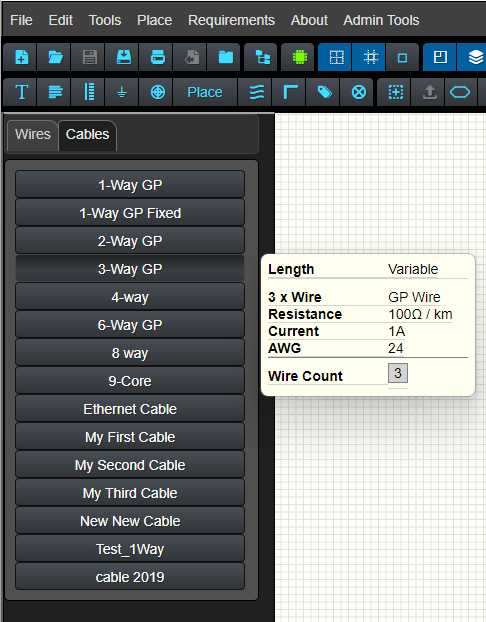Select My First Cable

click(130, 437)
